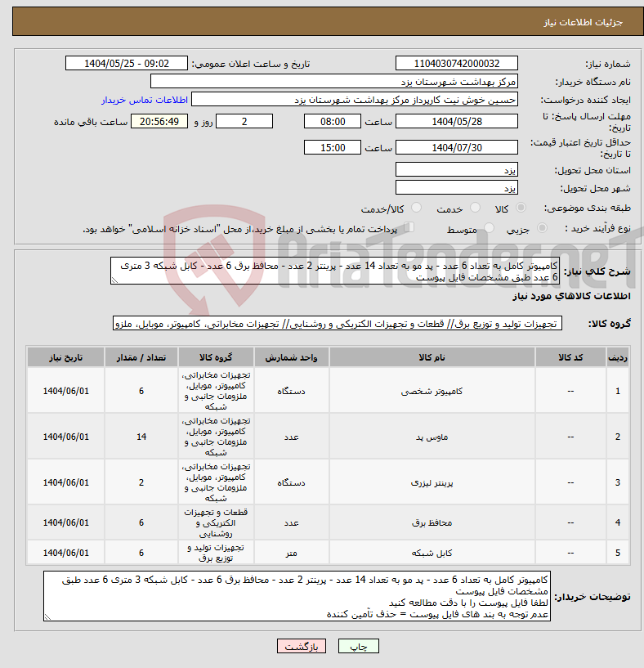
Task: Click the چاپ button
Action: pyautogui.click(x=359, y=646)
